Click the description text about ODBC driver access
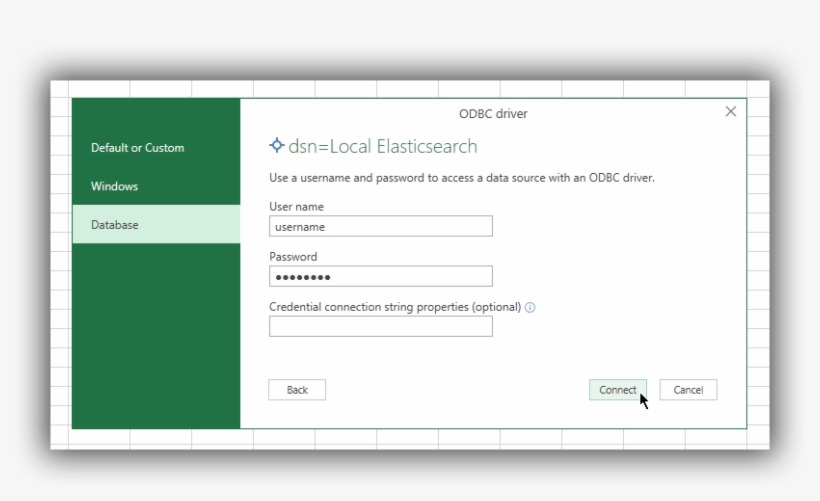 (462, 178)
